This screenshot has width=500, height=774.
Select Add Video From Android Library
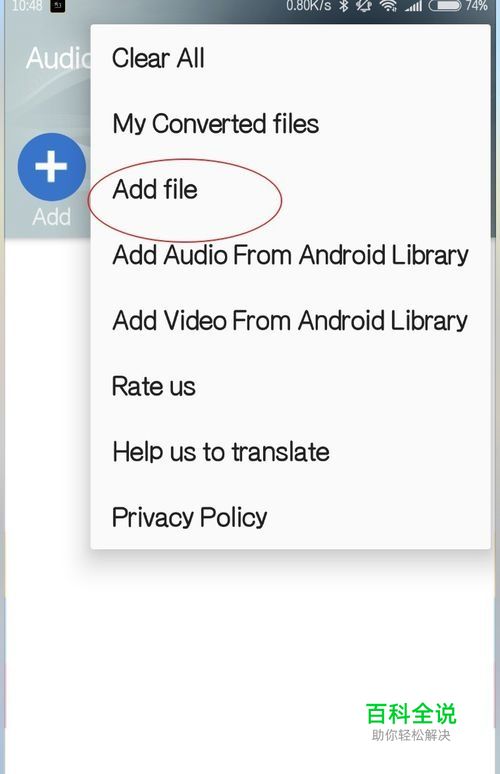tap(290, 321)
